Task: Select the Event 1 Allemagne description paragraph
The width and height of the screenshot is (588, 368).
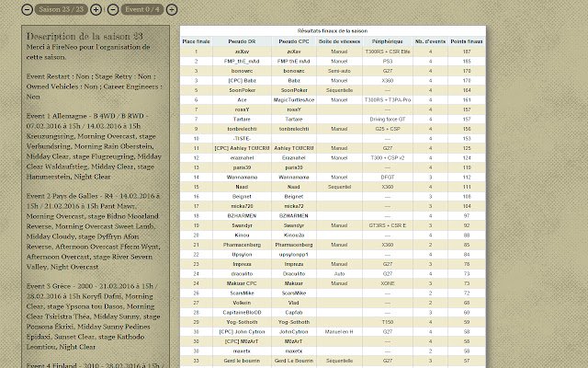Action: (x=94, y=146)
